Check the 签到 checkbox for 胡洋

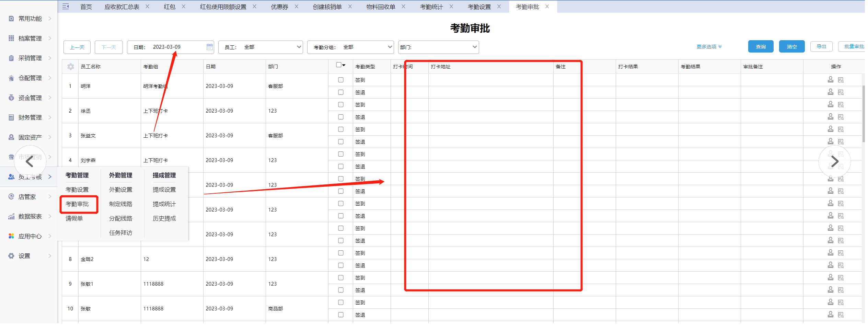click(340, 80)
